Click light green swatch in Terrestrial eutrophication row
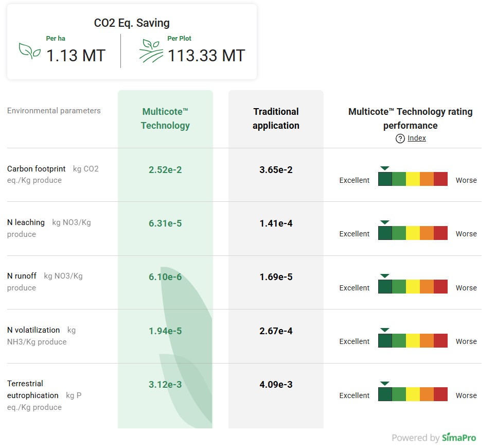 (x=399, y=394)
